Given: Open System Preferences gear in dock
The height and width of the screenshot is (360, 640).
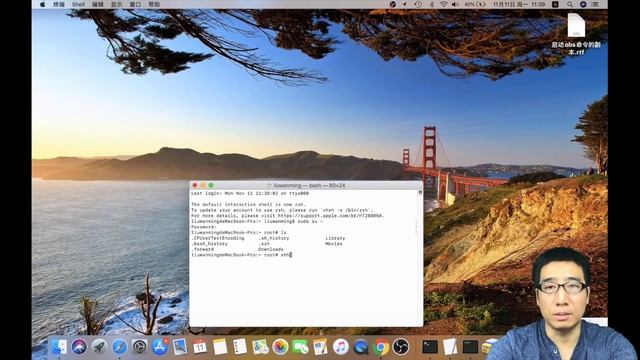Looking at the screenshot, I should [140, 347].
